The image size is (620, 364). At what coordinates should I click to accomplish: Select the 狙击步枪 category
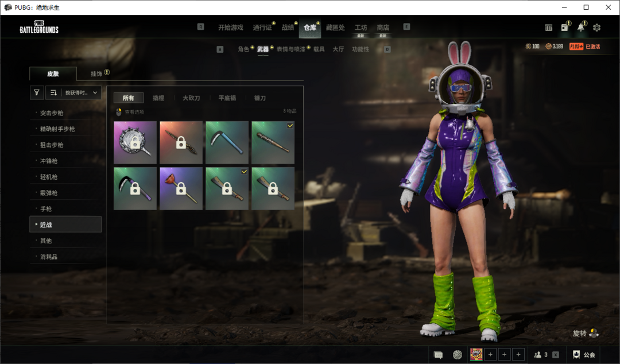tap(65, 145)
